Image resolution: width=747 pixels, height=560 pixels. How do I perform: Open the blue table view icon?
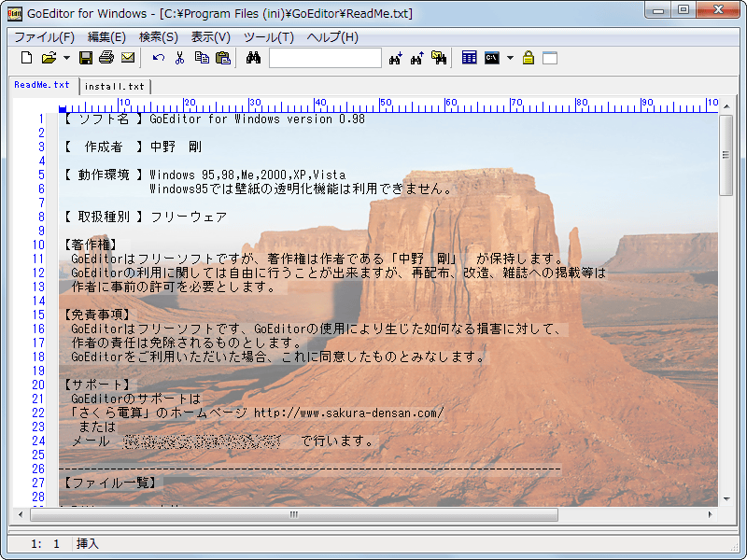[x=470, y=58]
